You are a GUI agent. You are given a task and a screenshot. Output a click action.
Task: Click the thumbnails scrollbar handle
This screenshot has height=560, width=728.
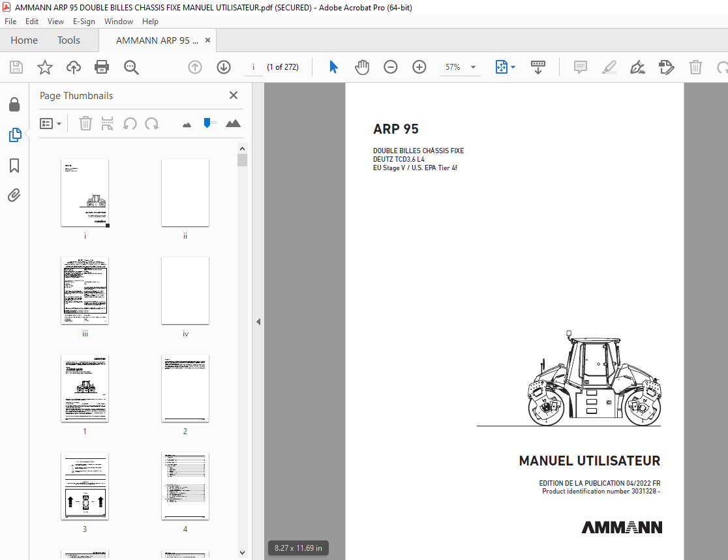click(x=243, y=160)
